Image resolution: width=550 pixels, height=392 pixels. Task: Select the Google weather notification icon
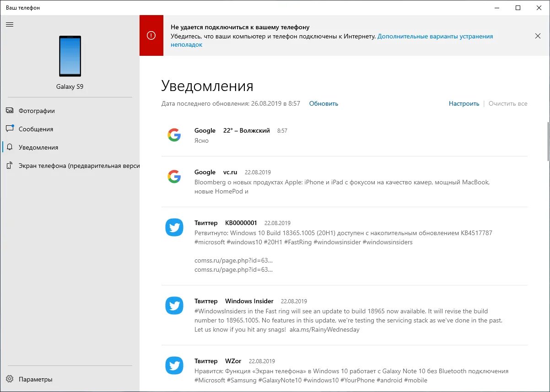174,134
